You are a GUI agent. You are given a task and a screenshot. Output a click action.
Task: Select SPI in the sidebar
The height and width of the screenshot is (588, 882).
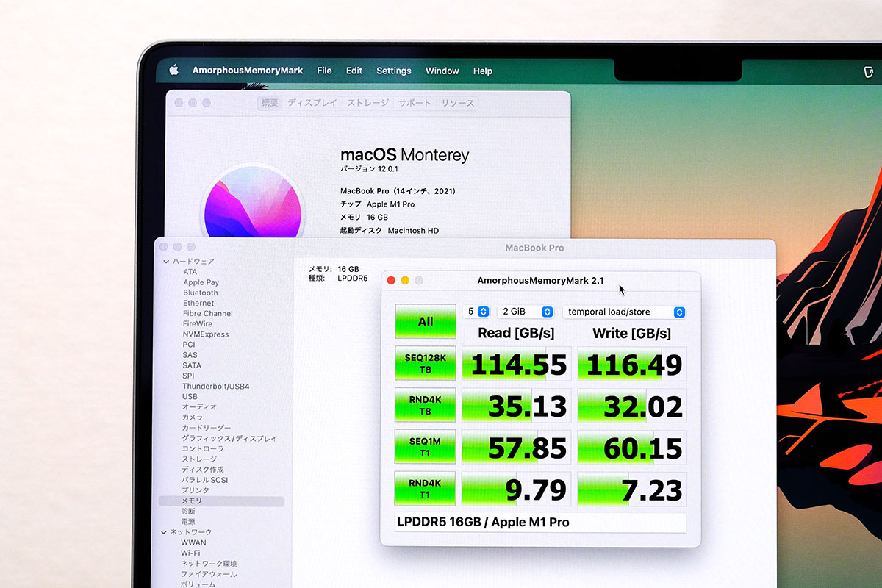tap(189, 376)
